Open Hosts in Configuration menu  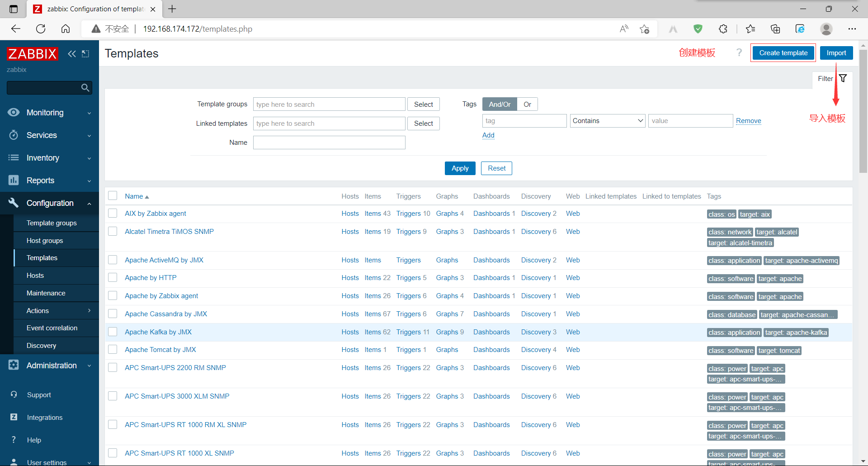pyautogui.click(x=57, y=275)
